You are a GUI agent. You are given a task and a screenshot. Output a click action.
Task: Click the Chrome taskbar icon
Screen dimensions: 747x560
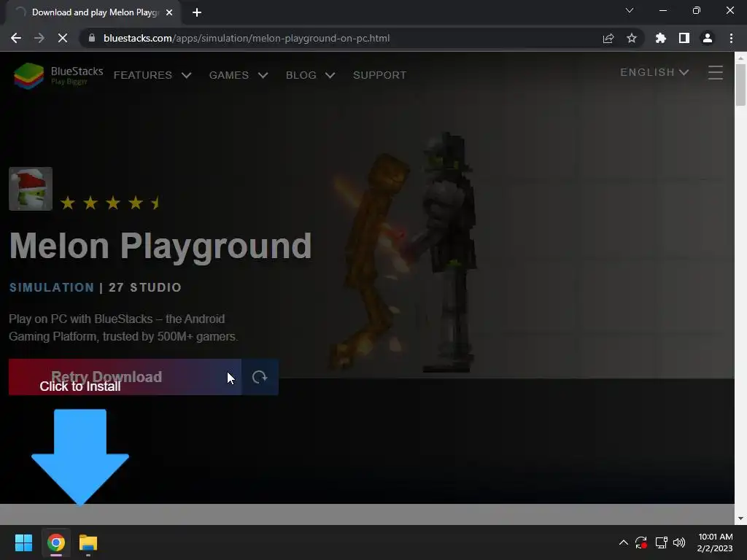56,542
